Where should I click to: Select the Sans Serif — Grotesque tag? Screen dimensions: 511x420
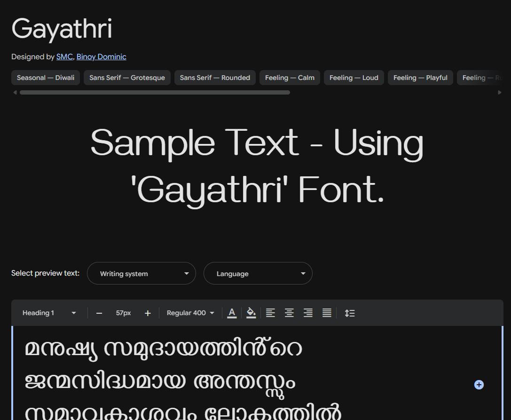click(127, 78)
